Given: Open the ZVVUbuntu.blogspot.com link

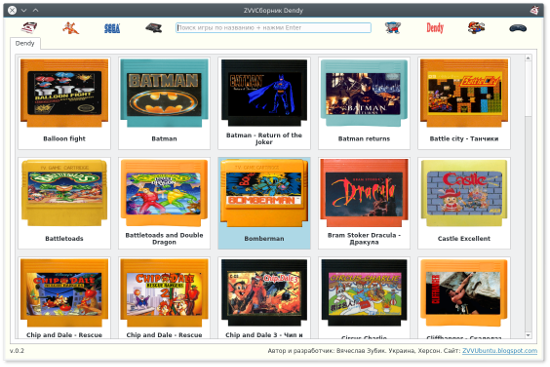Looking at the screenshot, I should pyautogui.click(x=499, y=351).
